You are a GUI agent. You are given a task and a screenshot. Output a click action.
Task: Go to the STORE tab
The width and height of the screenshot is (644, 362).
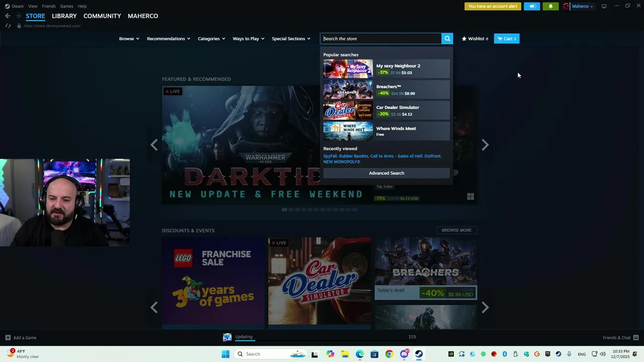coord(35,16)
